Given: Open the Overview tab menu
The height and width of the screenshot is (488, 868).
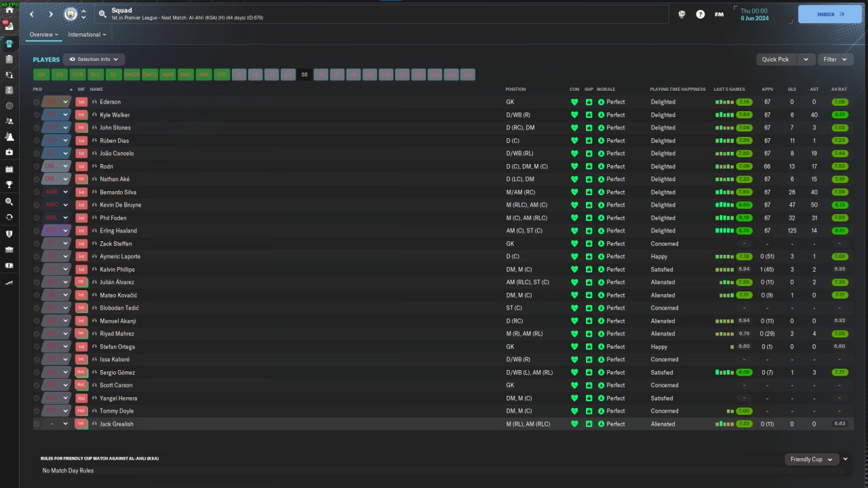Looking at the screenshot, I should [x=44, y=35].
